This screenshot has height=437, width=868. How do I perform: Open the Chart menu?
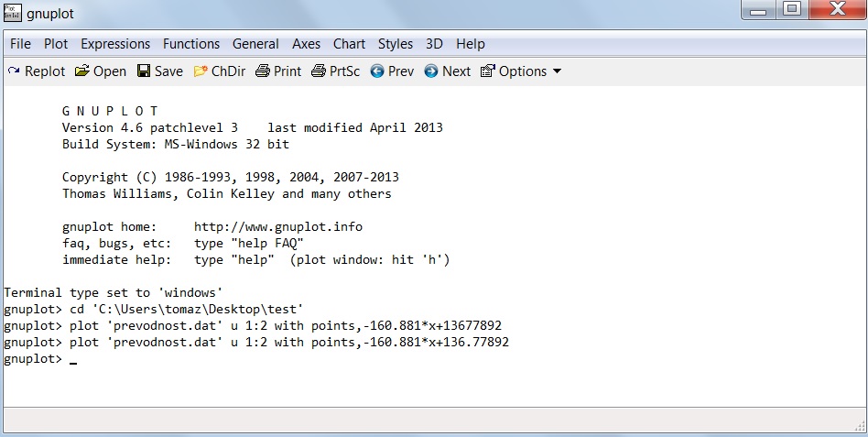click(x=349, y=44)
